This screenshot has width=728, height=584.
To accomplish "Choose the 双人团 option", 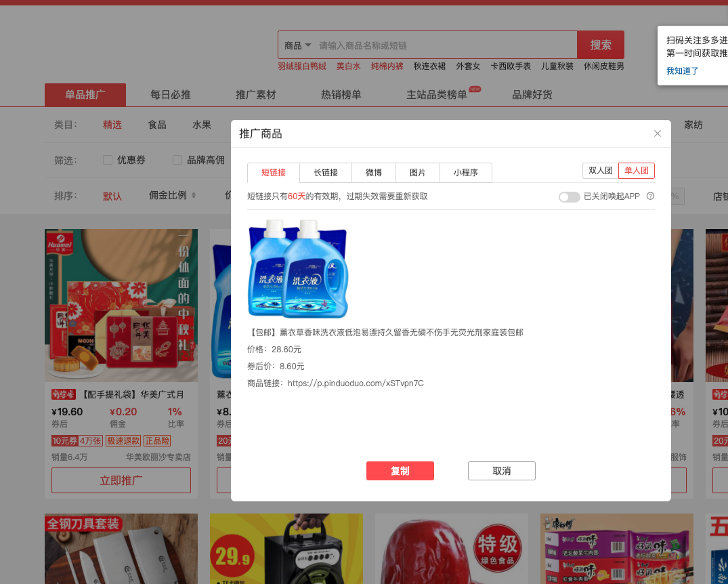I will point(600,171).
